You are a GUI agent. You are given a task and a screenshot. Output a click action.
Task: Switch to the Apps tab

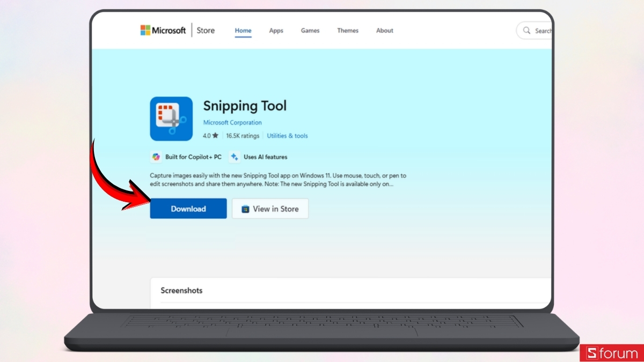[276, 31]
